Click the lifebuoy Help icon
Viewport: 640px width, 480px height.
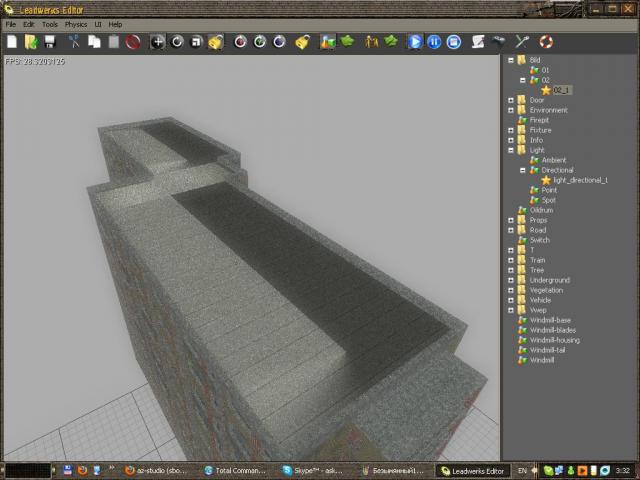545,42
